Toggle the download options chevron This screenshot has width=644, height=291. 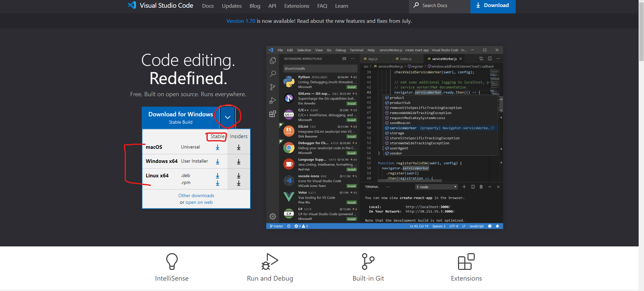[x=228, y=117]
